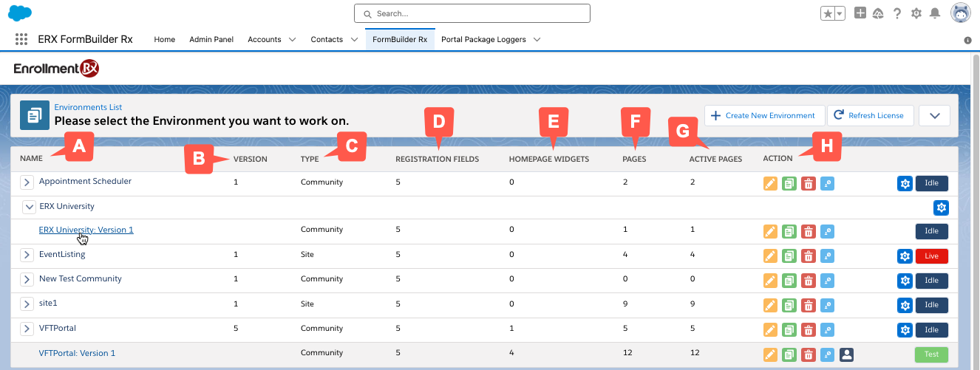The width and height of the screenshot is (980, 370).
Task: Open the Portal Package Loggers tab
Action: pos(483,39)
